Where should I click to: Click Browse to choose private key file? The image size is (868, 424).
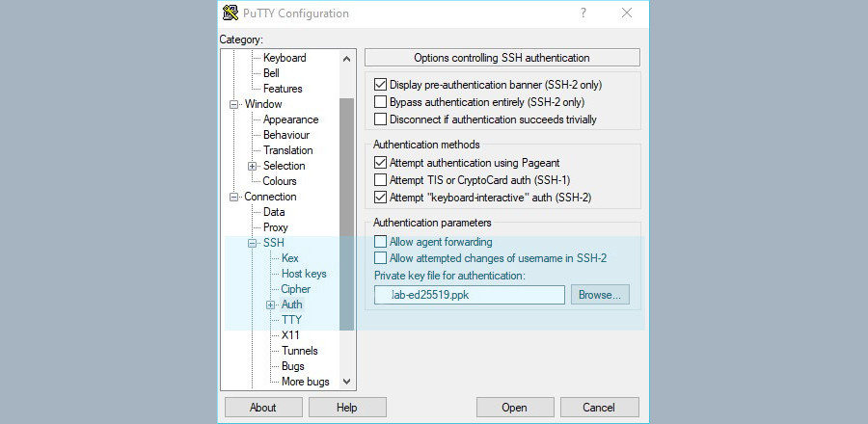click(x=600, y=295)
